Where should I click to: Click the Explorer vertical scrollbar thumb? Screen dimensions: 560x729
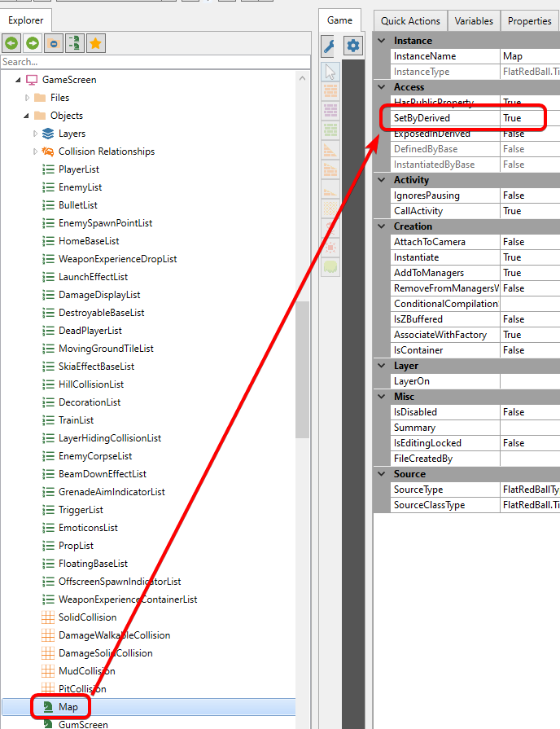point(302,367)
